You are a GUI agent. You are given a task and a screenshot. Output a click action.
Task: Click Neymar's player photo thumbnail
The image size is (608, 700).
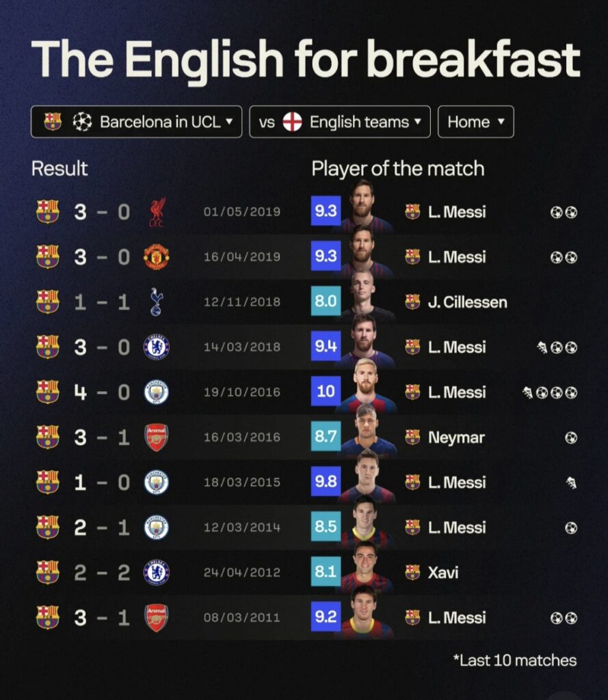pyautogui.click(x=366, y=436)
